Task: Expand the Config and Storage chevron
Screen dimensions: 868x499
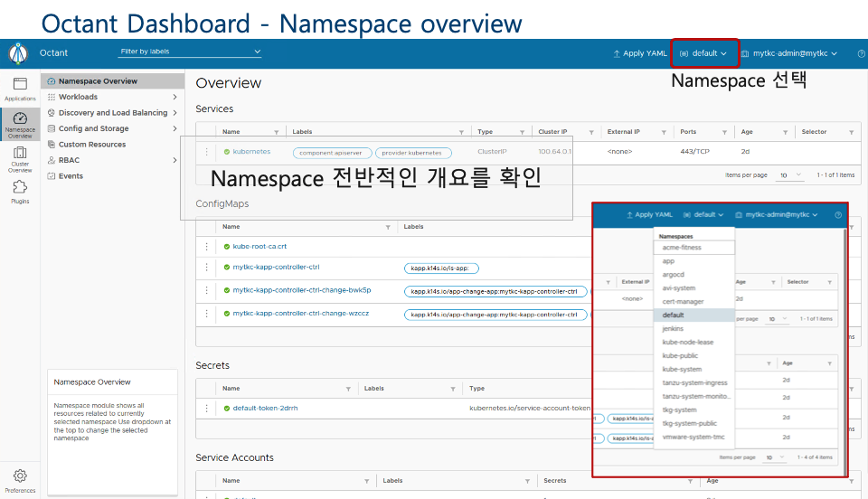Action: pos(175,128)
